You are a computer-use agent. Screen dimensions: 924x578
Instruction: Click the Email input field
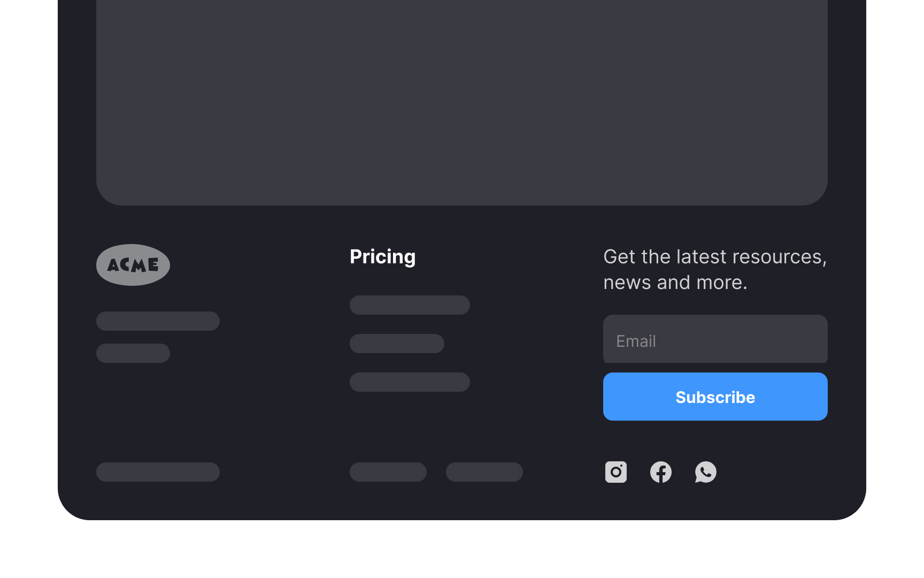[715, 339]
